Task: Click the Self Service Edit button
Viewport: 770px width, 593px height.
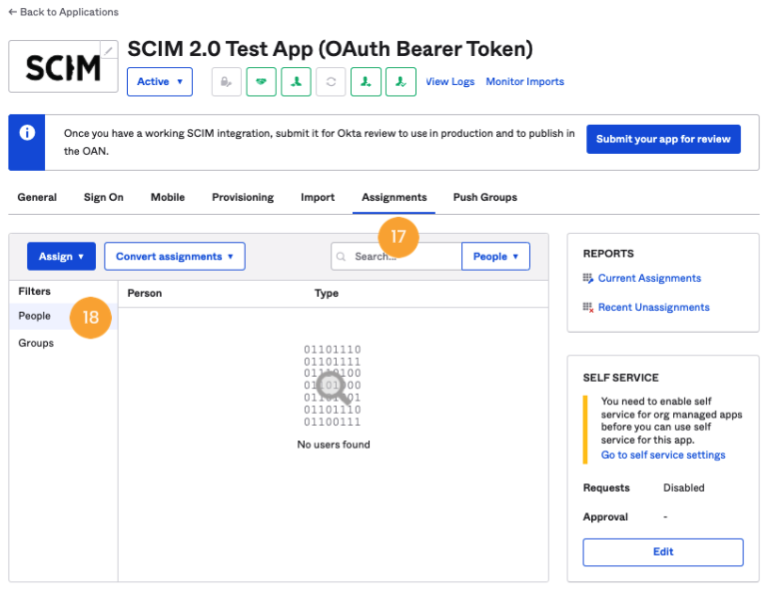Action: click(x=663, y=552)
